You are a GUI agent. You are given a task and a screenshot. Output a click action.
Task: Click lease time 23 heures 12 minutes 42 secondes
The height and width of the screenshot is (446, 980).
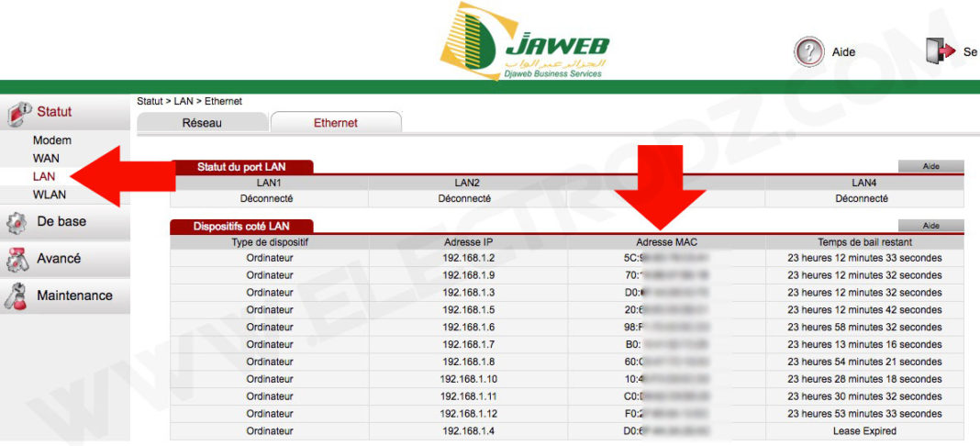pos(864,310)
